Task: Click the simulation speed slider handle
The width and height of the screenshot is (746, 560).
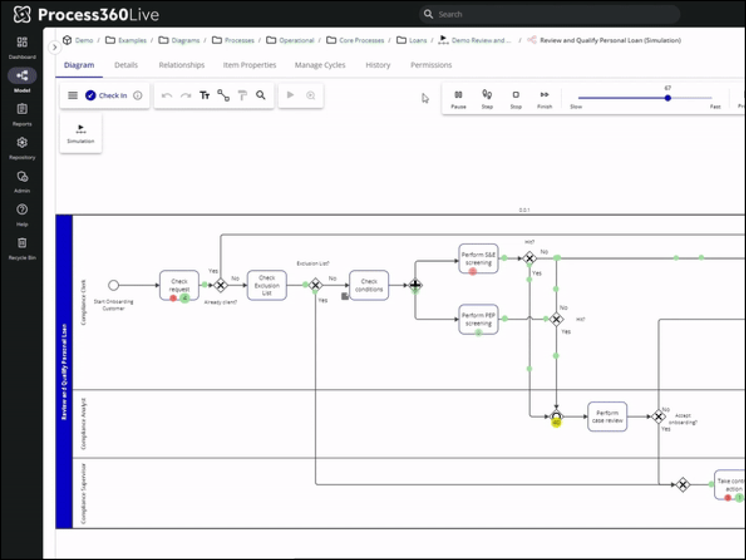Action: click(668, 97)
